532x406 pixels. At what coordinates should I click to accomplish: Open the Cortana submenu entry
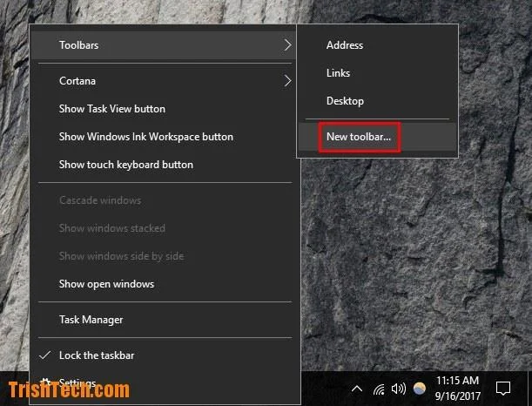163,81
